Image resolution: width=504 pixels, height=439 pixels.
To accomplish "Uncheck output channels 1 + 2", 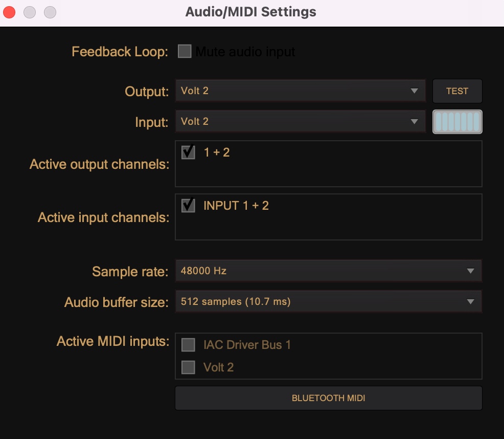I will 188,152.
